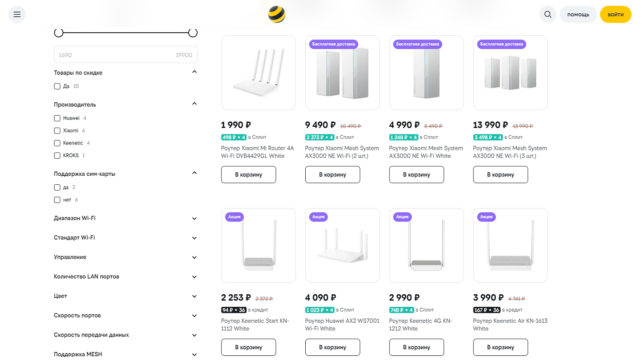Viewport: 644px width, 364px height.
Task: Click the 94 ₽ × 36 credit badge
Action: point(234,310)
